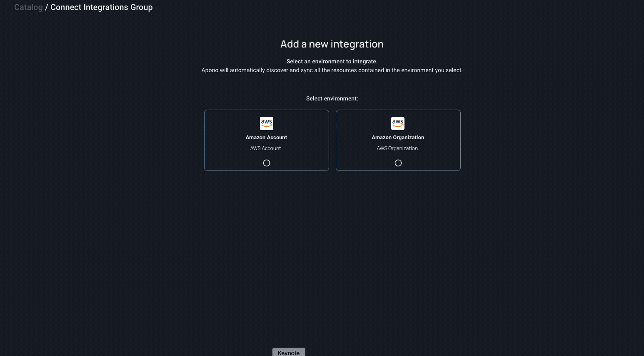Click the Connect Integrations Group breadcrumb
The width and height of the screenshot is (644, 356).
pos(101,8)
